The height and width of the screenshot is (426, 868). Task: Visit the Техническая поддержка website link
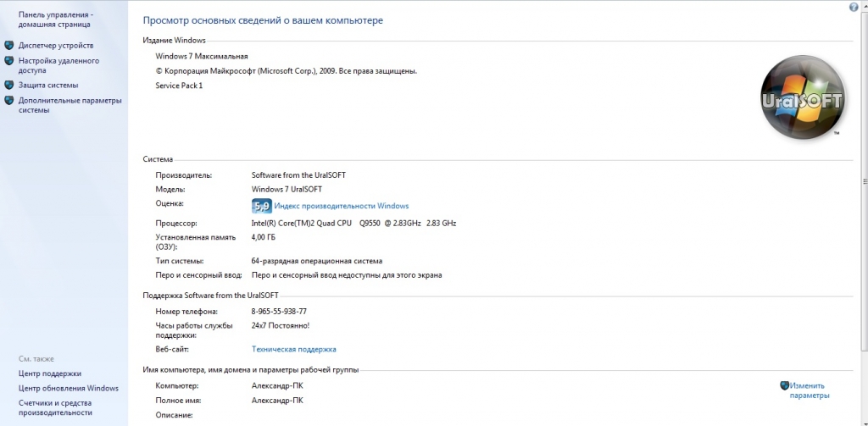click(x=294, y=349)
